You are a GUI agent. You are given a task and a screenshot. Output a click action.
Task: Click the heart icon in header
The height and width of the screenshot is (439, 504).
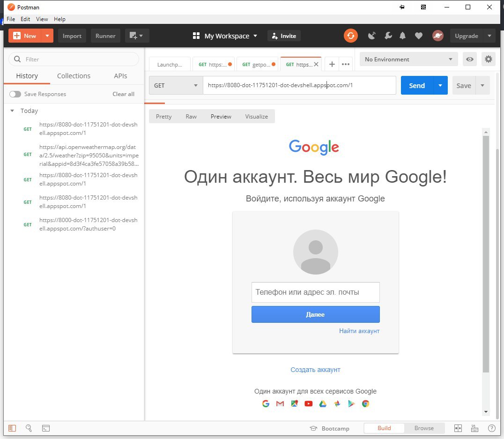pyautogui.click(x=418, y=36)
